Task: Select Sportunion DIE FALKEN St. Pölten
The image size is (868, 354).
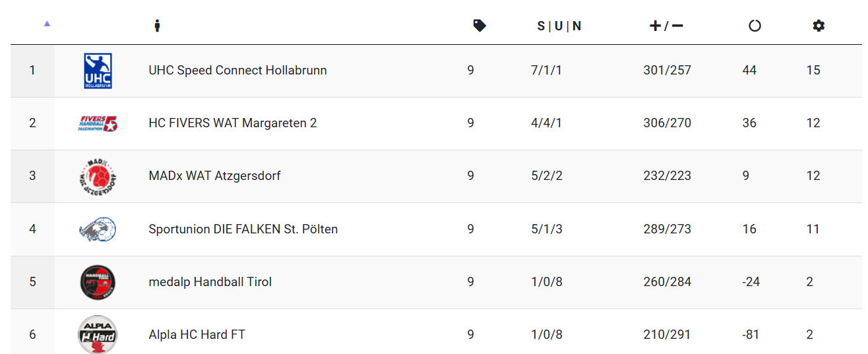Action: point(243,229)
